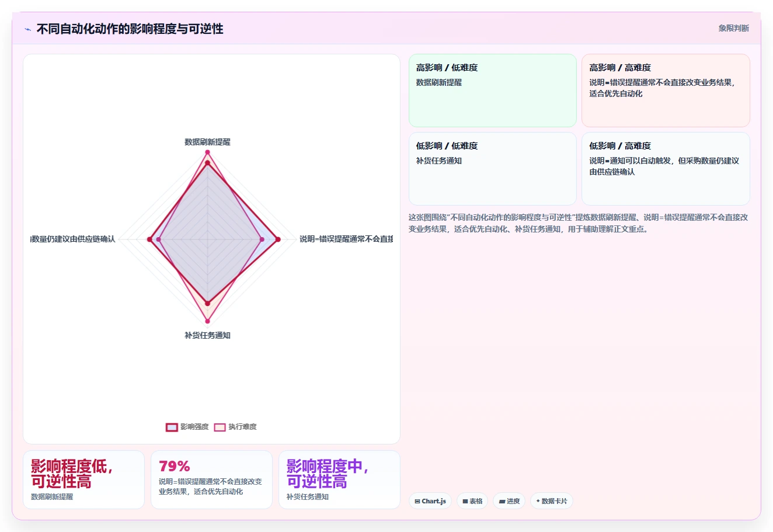Open the 影响程度中，可逆性高 card
Image resolution: width=773 pixels, height=532 pixels.
[339, 479]
